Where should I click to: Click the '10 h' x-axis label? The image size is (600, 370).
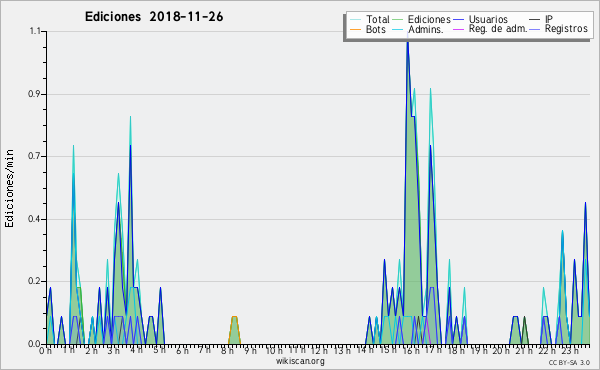274,350
